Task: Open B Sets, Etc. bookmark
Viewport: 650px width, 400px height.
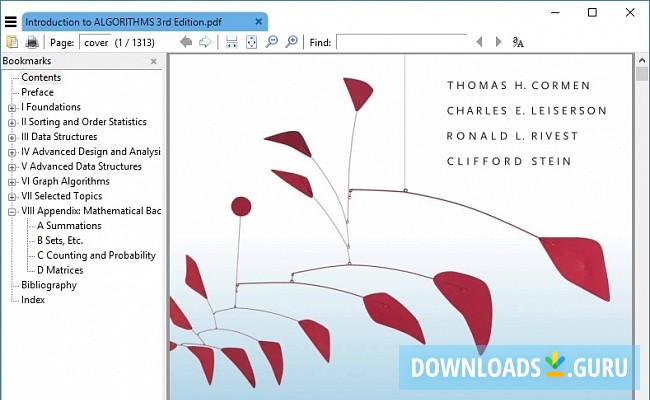Action: [x=60, y=240]
